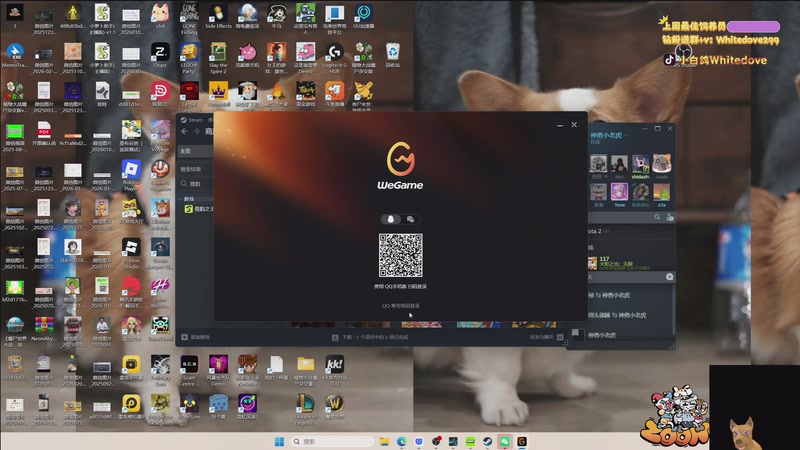Open WeChat from taskbar

tap(505, 441)
